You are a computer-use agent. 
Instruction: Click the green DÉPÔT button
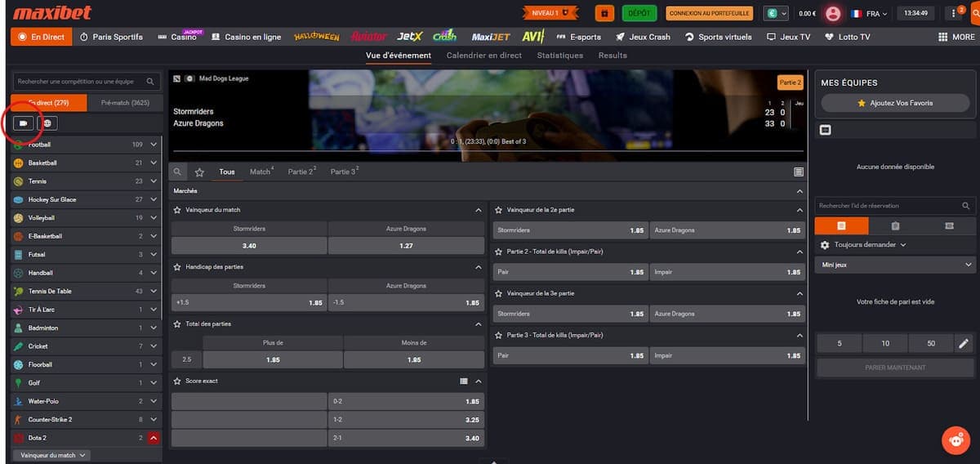click(639, 13)
